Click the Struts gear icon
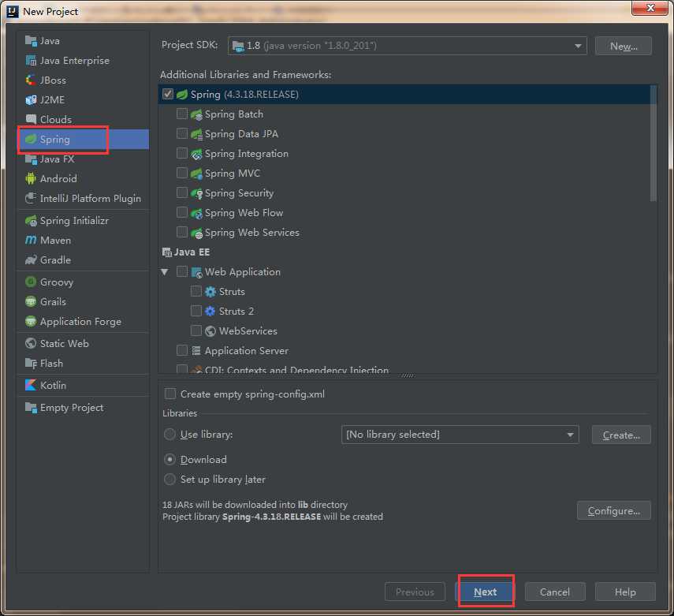The height and width of the screenshot is (616, 674). [x=210, y=292]
